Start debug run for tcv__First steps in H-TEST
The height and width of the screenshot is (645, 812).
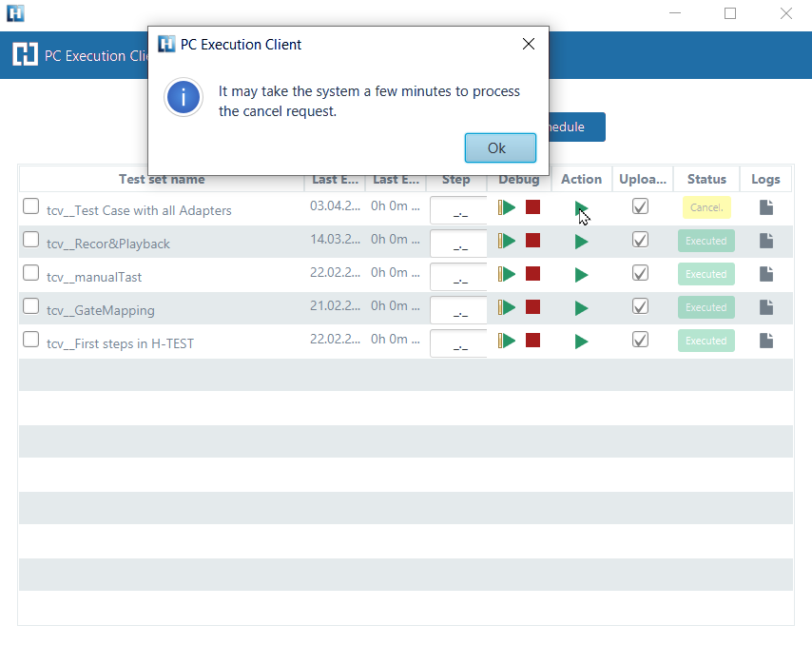(507, 341)
